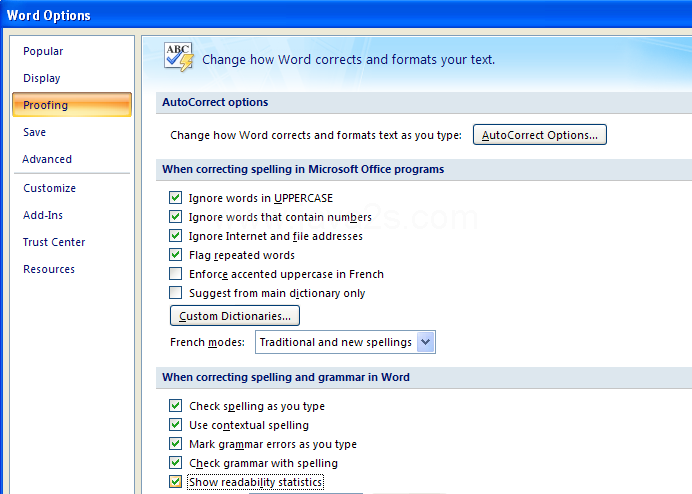692x494 pixels.
Task: Open Trust Center settings
Action: click(x=54, y=242)
